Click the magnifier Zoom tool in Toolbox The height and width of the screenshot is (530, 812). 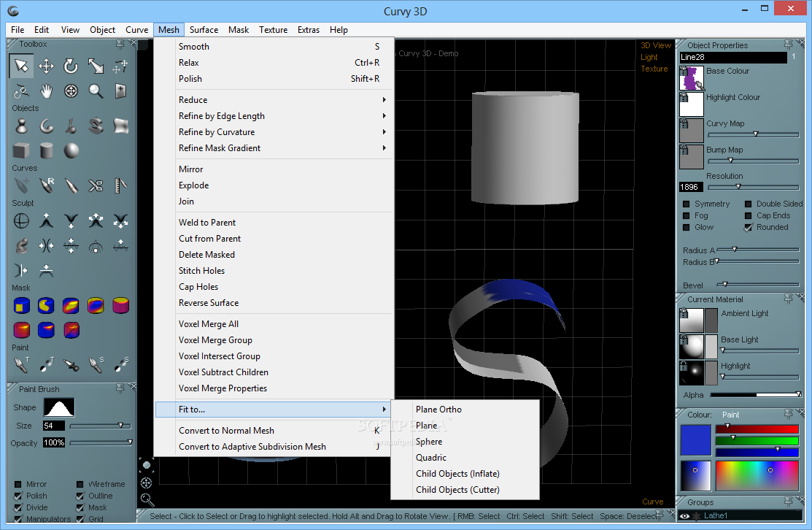tap(96, 91)
